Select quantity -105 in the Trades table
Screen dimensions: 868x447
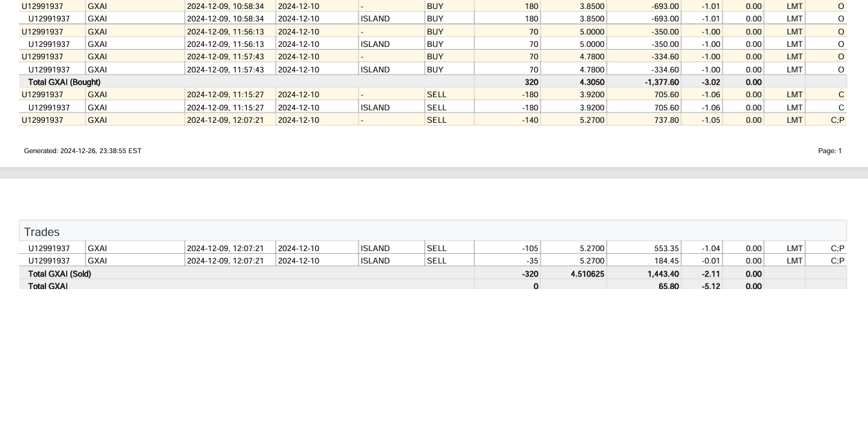click(530, 248)
